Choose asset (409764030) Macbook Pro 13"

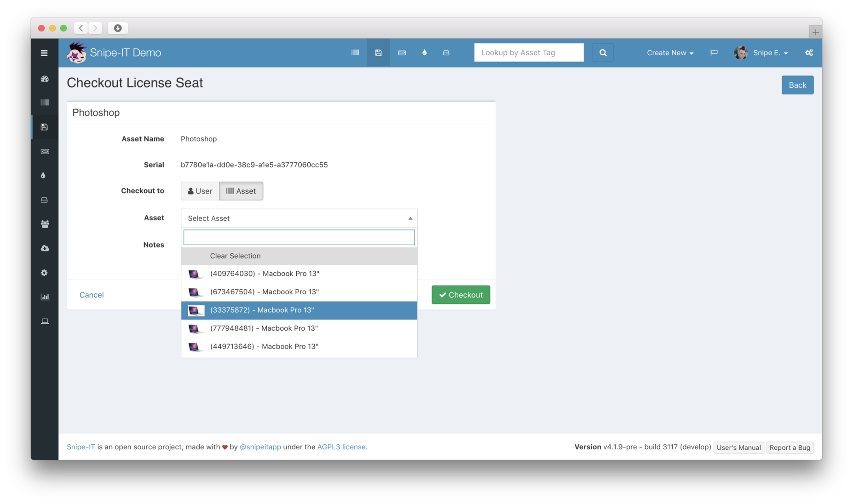[x=299, y=274]
